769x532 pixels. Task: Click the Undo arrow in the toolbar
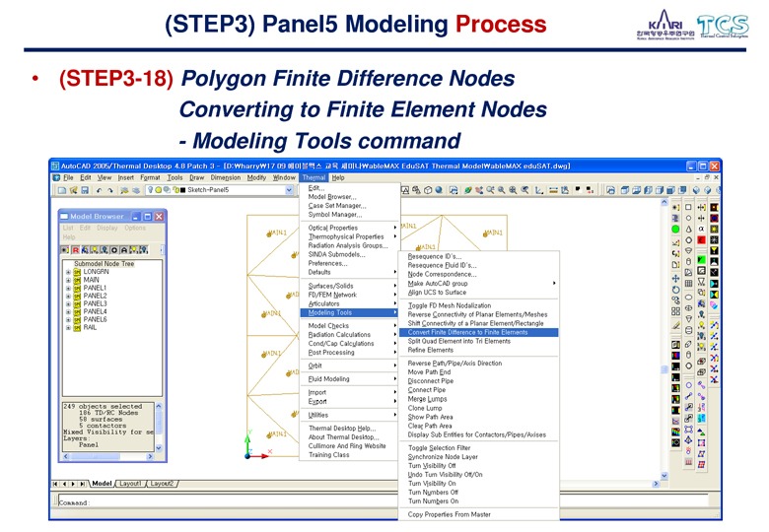tap(99, 190)
